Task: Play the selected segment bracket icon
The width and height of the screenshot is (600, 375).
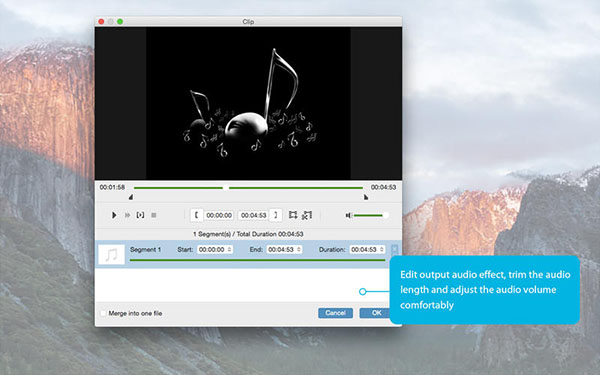Action: coord(140,215)
